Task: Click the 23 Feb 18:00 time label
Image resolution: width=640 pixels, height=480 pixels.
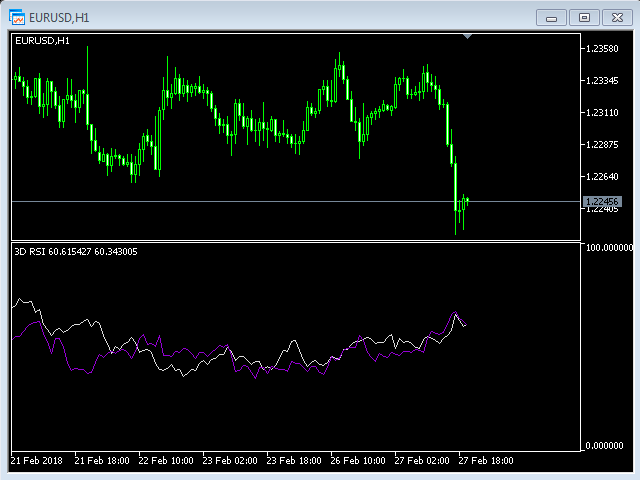Action: 294,460
